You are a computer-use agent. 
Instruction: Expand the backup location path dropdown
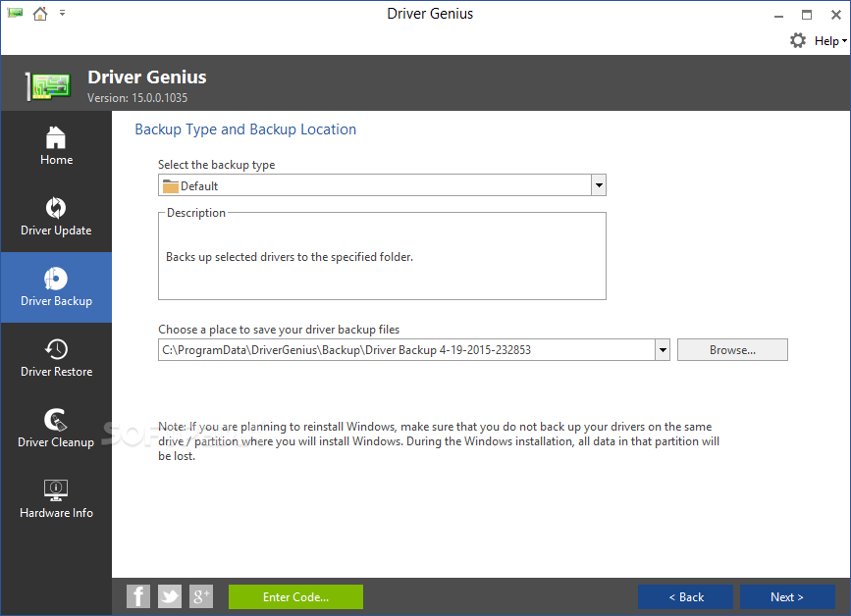pos(663,350)
